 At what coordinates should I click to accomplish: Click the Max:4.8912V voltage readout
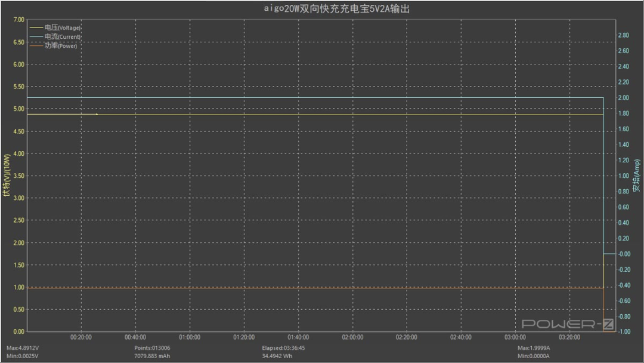23,348
